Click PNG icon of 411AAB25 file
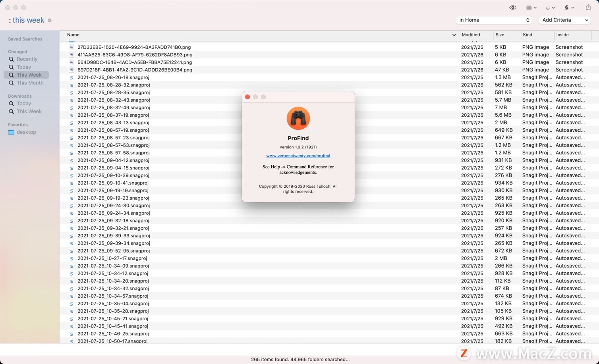This screenshot has height=364, width=599. click(x=71, y=55)
